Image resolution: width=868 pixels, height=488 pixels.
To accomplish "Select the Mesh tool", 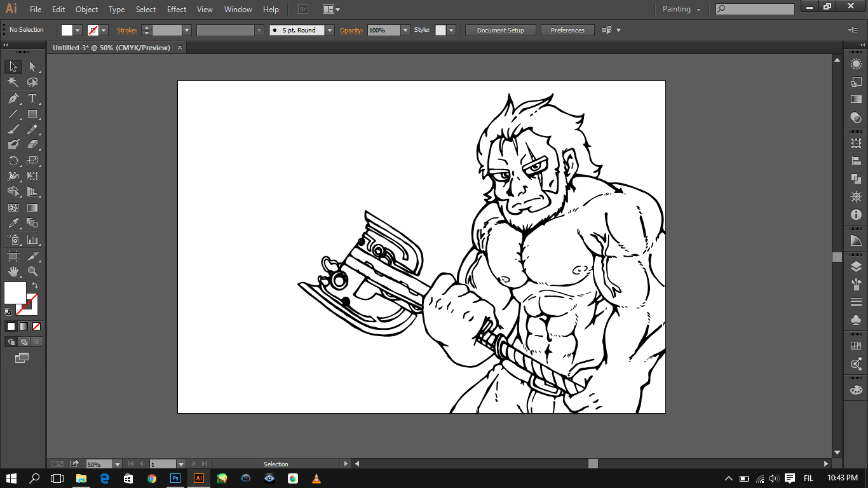I will click(x=13, y=208).
